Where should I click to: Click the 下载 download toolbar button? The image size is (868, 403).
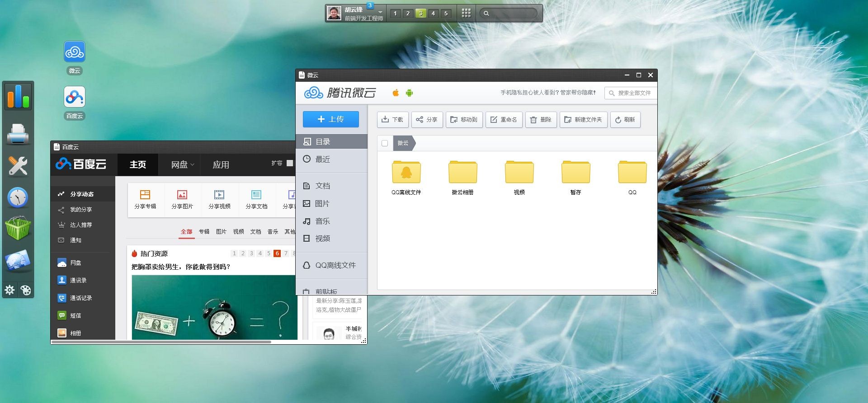tap(393, 120)
